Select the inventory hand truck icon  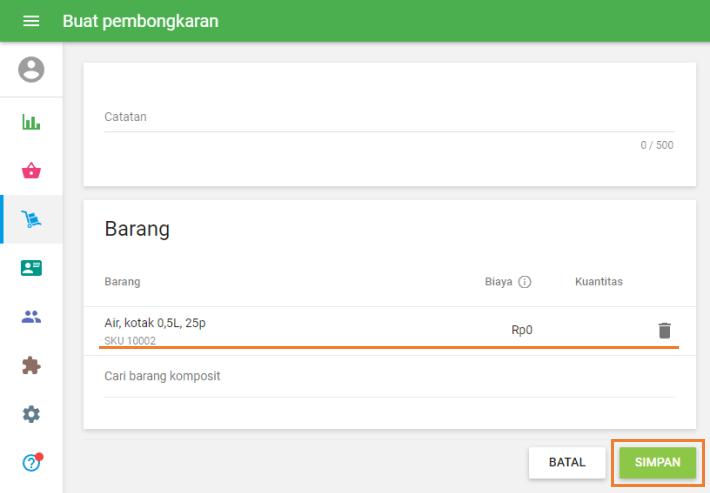(31, 219)
